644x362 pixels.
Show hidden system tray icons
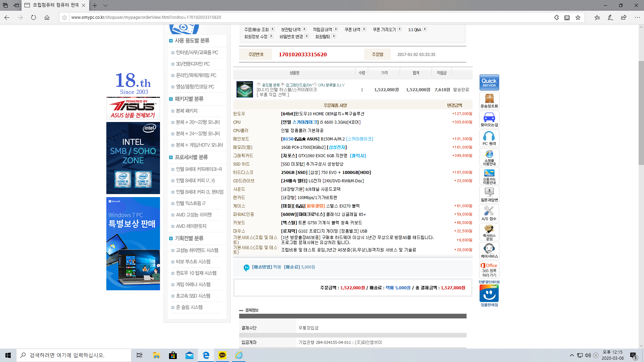click(x=572, y=355)
